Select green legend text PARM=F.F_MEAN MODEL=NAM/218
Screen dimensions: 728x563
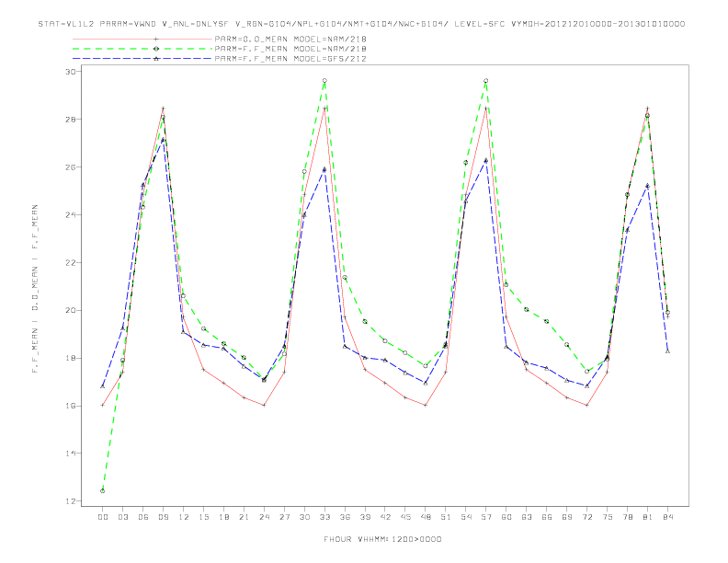point(290,49)
